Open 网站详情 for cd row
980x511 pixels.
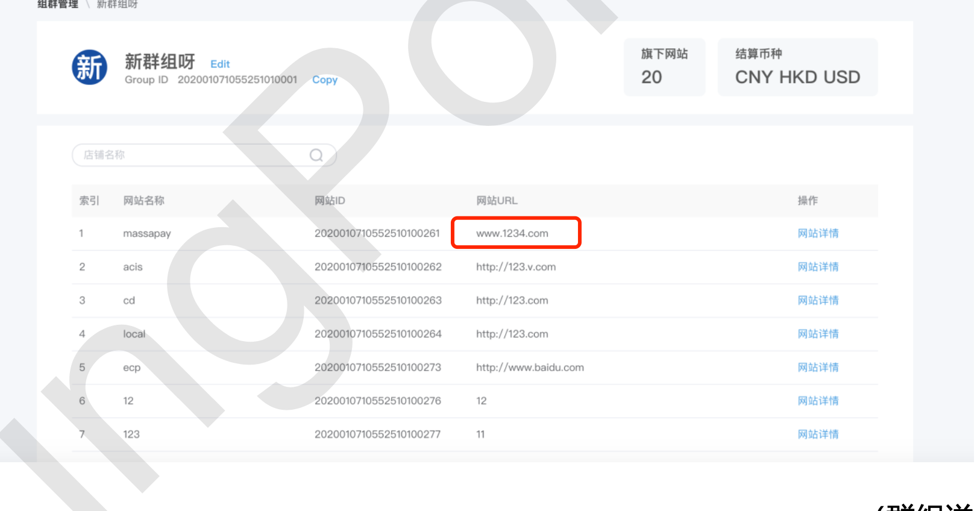[818, 300]
